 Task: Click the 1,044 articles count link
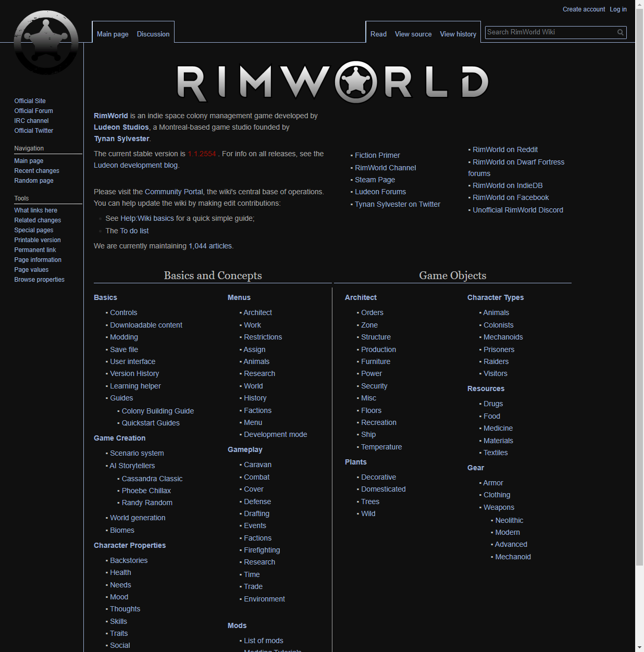tap(210, 246)
